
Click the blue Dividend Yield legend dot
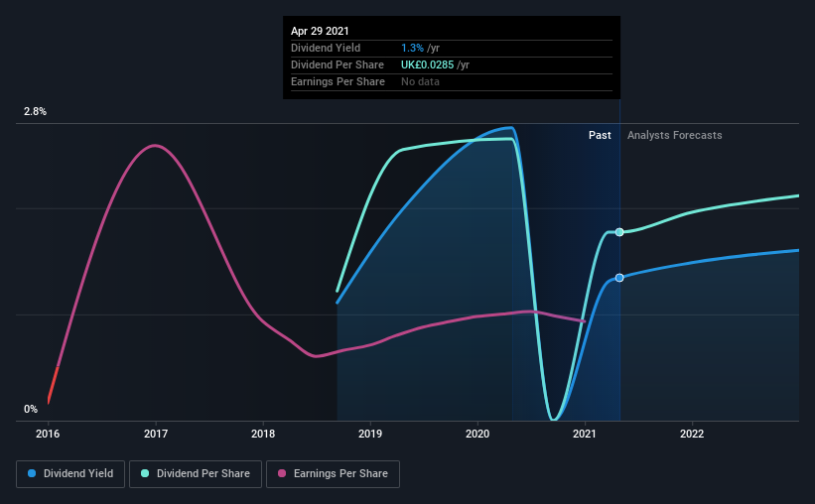32,473
